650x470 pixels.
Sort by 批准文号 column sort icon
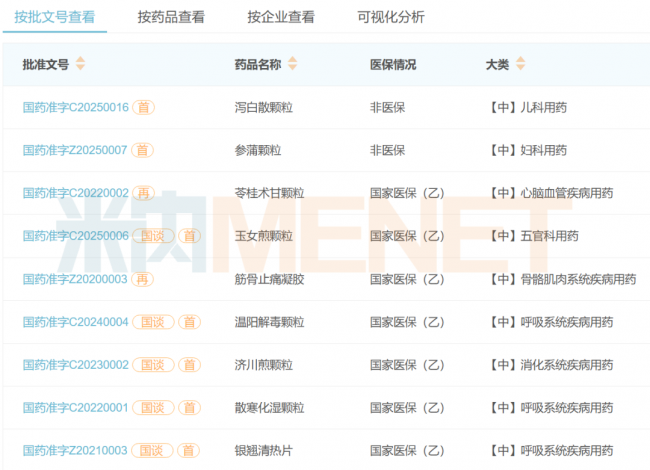tap(81, 64)
